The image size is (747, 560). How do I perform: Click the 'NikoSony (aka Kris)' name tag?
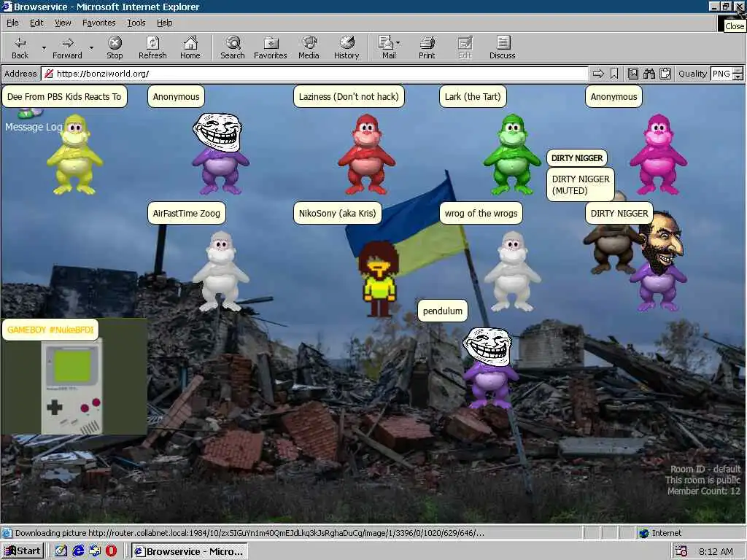[337, 214]
